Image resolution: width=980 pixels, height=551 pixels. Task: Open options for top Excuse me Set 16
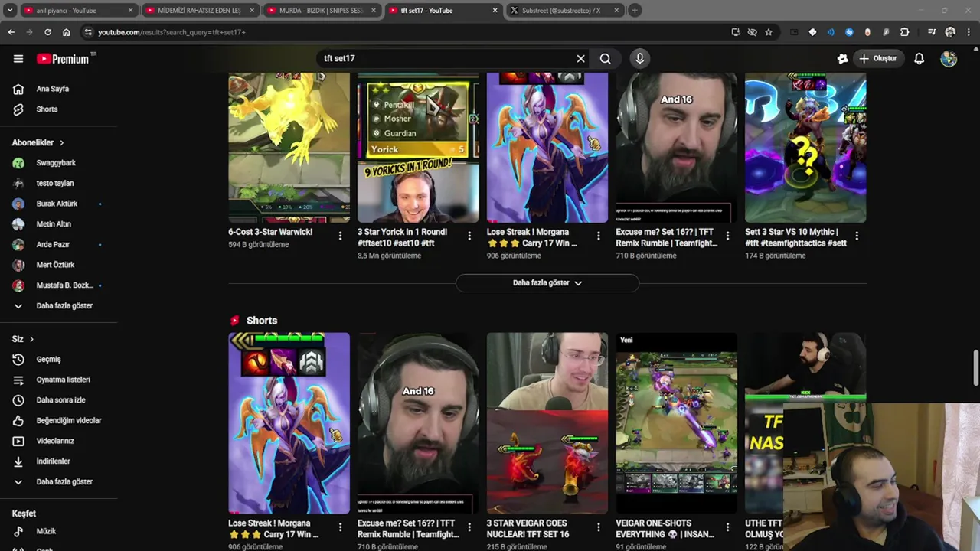click(x=727, y=236)
